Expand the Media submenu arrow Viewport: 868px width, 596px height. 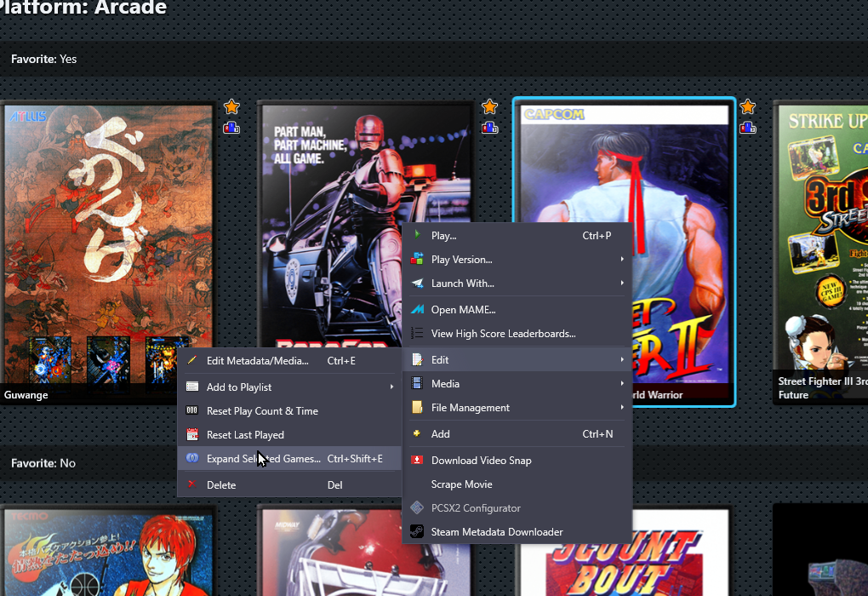[622, 383]
